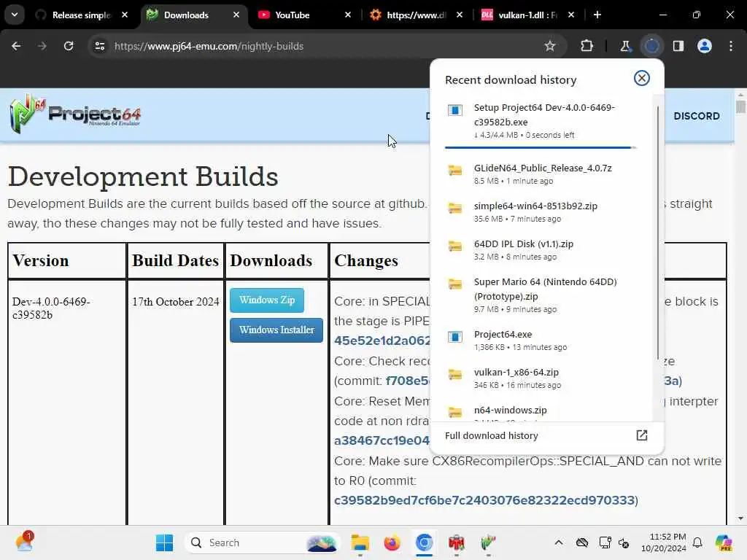
Task: Close the Recent download history popup
Action: 642,78
